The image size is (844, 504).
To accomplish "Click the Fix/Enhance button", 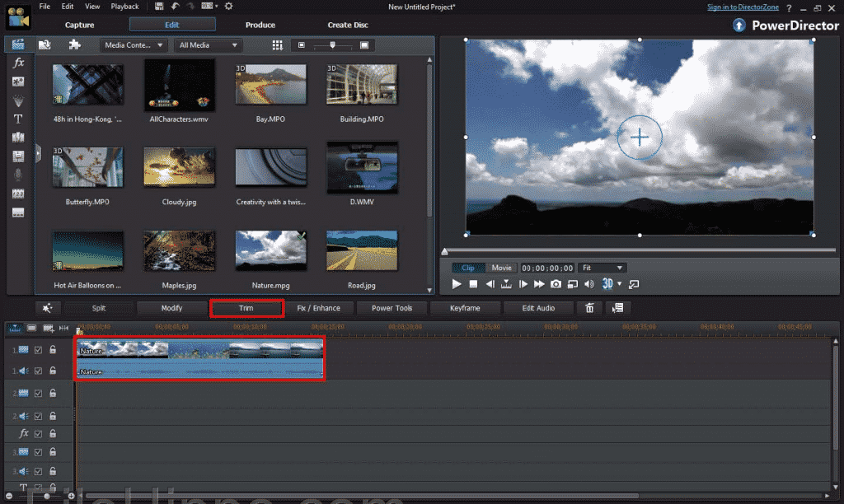I will (320, 307).
